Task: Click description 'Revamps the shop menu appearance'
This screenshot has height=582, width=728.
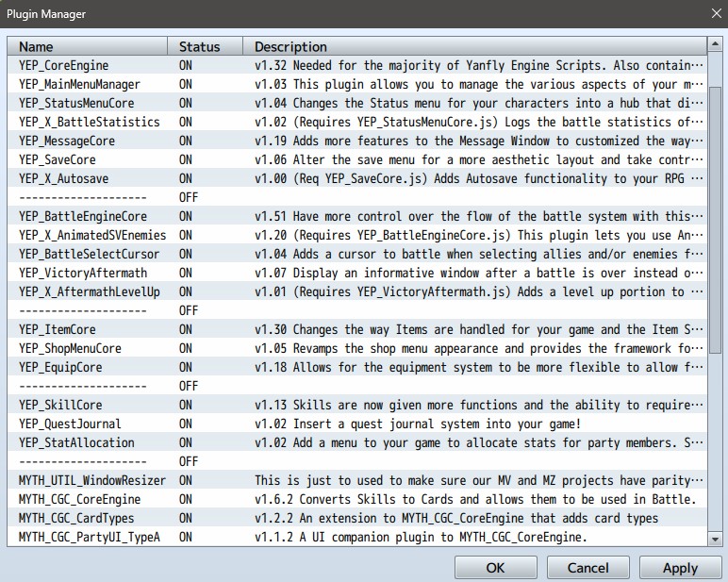Action: coord(479,348)
